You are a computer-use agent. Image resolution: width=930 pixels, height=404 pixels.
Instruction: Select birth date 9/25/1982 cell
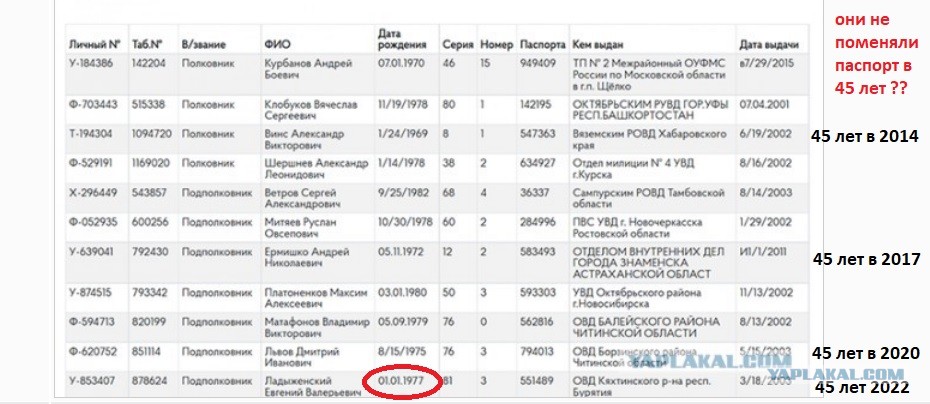pos(401,193)
